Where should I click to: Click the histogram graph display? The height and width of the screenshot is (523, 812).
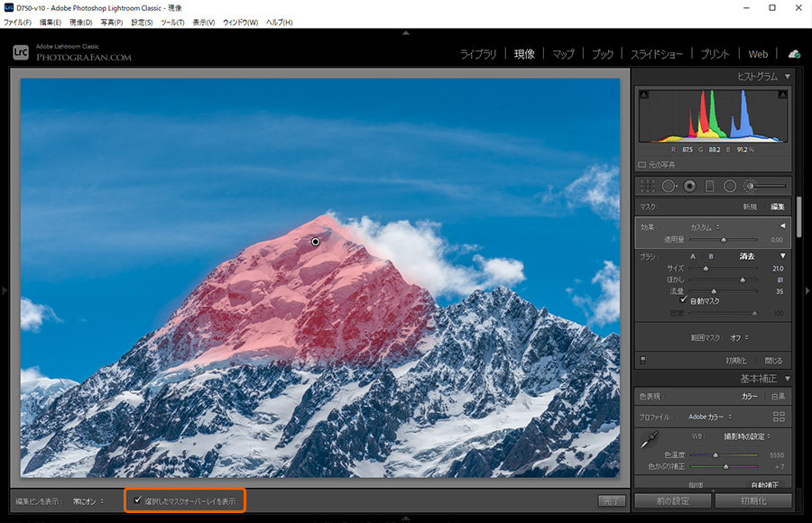pyautogui.click(x=713, y=116)
